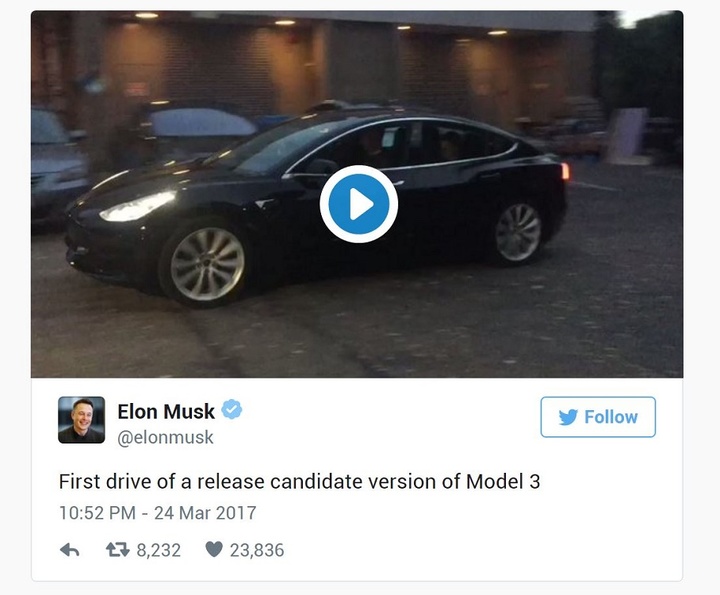Play the Model 3 video
The width and height of the screenshot is (720, 595).
point(359,203)
